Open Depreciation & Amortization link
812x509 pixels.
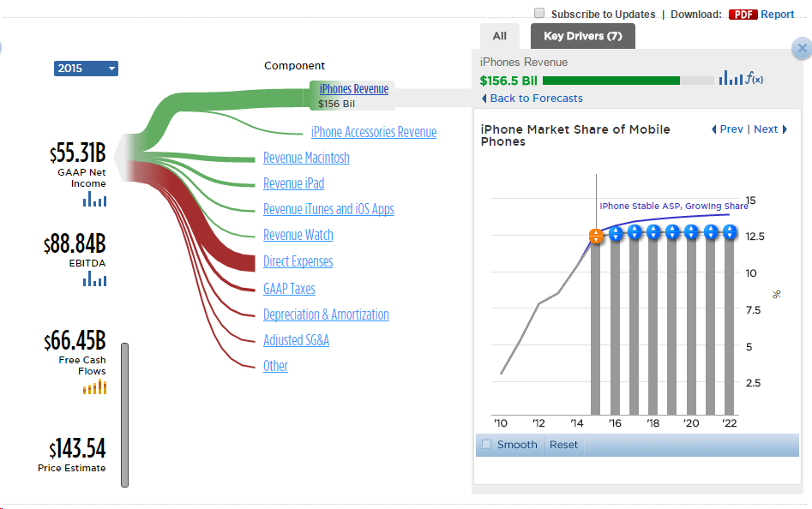pyautogui.click(x=326, y=314)
